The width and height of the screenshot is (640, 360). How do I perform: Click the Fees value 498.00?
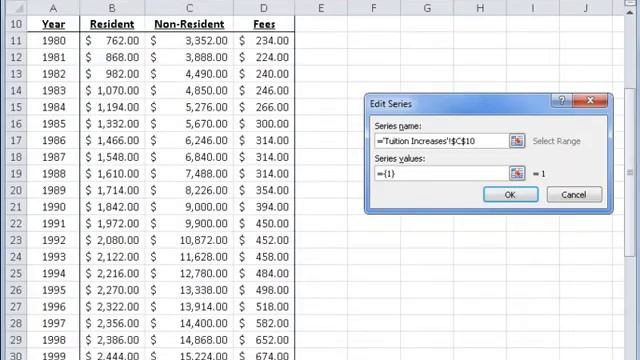tap(264, 290)
